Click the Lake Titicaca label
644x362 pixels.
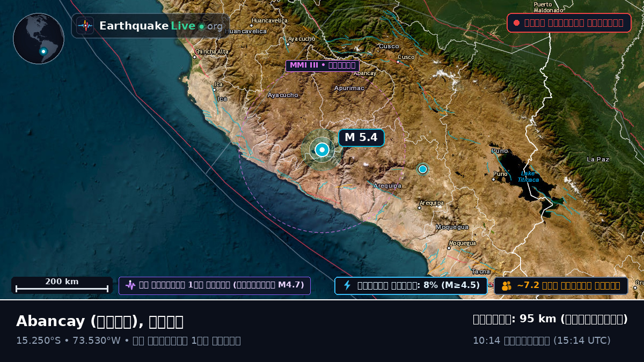(528, 176)
